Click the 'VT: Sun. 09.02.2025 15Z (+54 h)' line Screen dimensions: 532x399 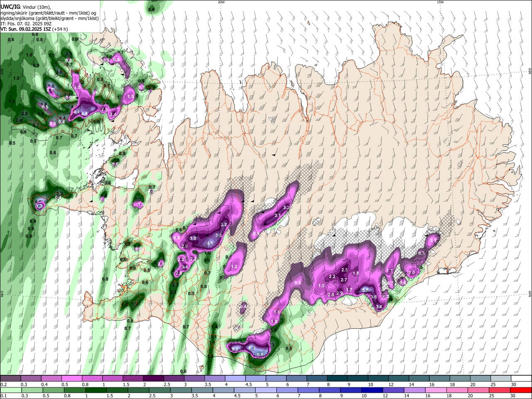[x=34, y=29]
